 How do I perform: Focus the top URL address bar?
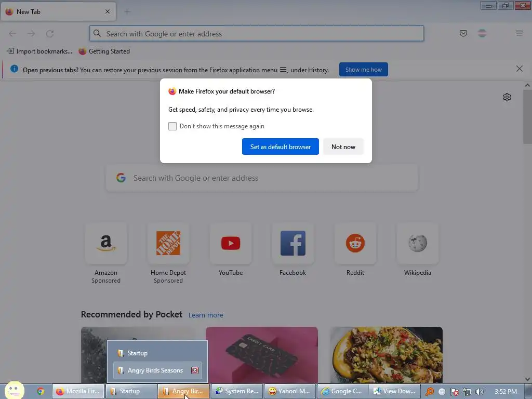(257, 34)
